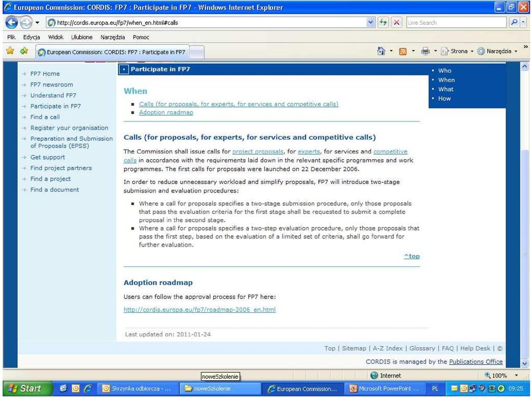Launch Internet Explorer from quick launch
Screen dimensions: 532x397
88,389
